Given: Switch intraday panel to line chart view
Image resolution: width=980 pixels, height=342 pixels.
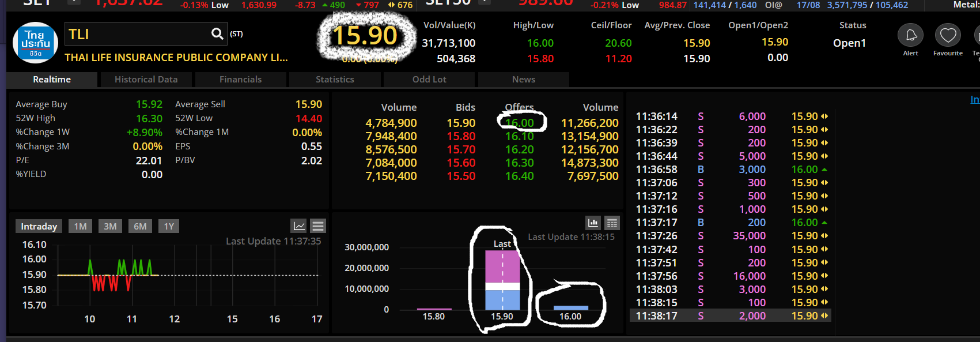Looking at the screenshot, I should (299, 226).
